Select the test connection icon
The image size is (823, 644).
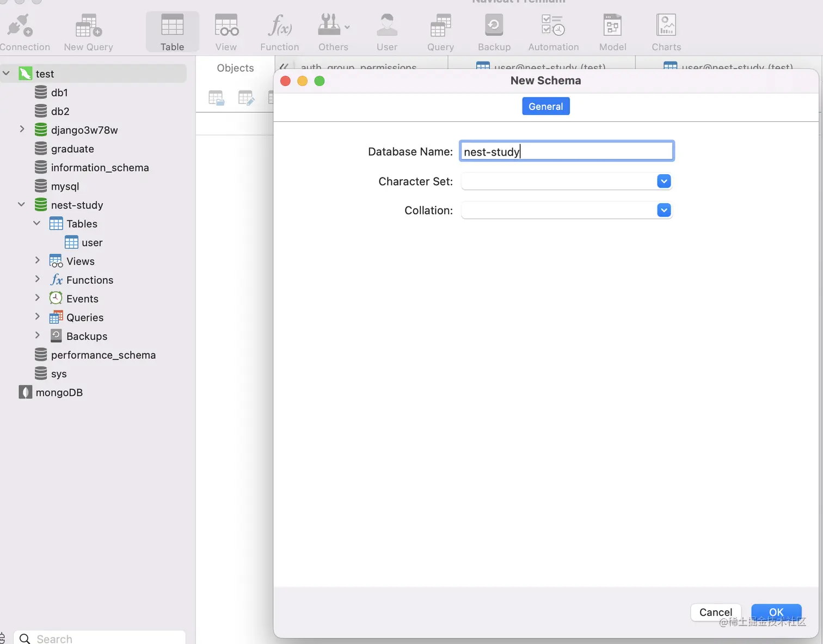point(26,73)
